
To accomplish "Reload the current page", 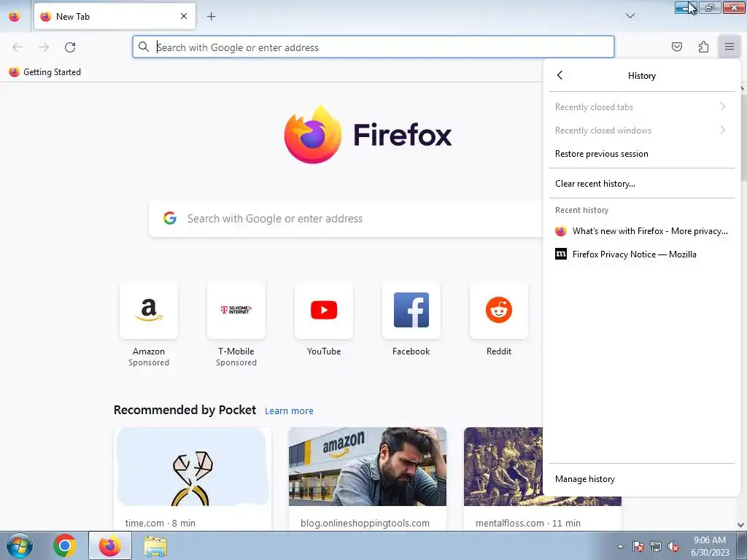I will (x=70, y=47).
